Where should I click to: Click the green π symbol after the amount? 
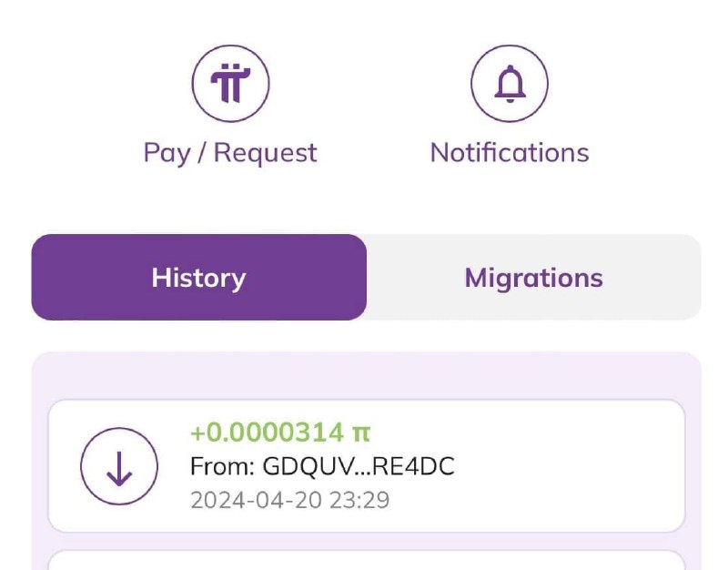(x=361, y=432)
